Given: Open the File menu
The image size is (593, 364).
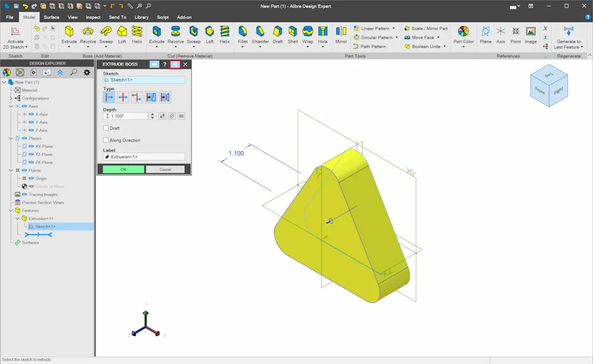Looking at the screenshot, I should tap(10, 17).
